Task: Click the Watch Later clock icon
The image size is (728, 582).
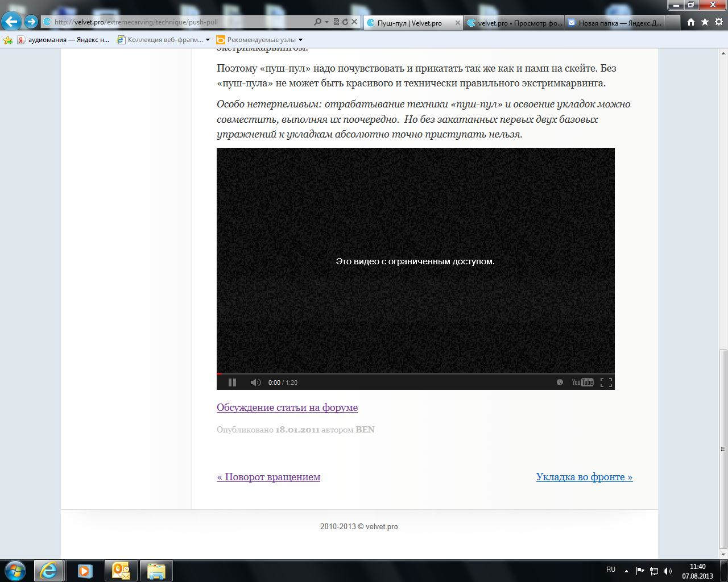Action: click(x=560, y=383)
